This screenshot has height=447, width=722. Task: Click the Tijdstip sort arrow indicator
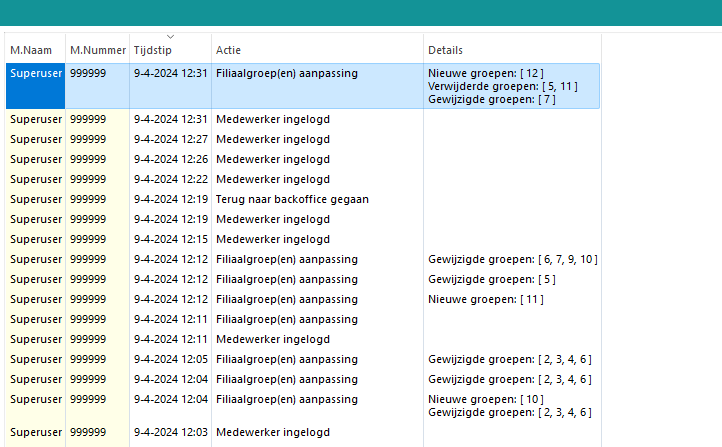(170, 37)
